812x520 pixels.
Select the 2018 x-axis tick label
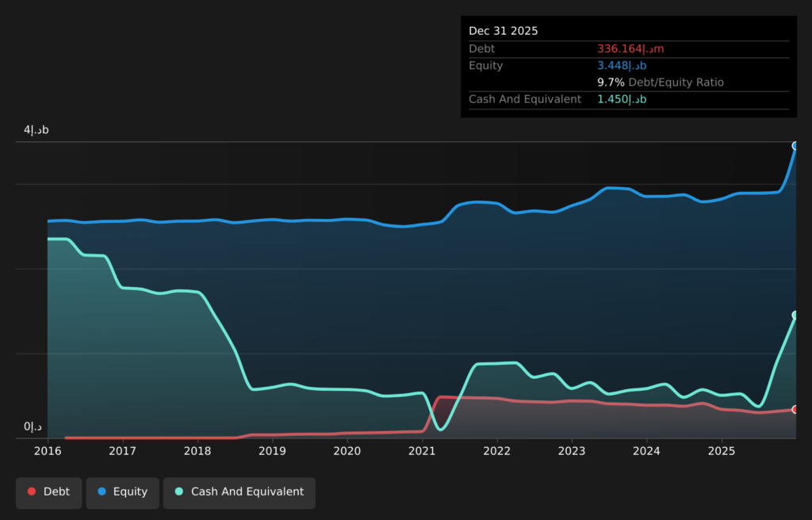click(x=197, y=451)
